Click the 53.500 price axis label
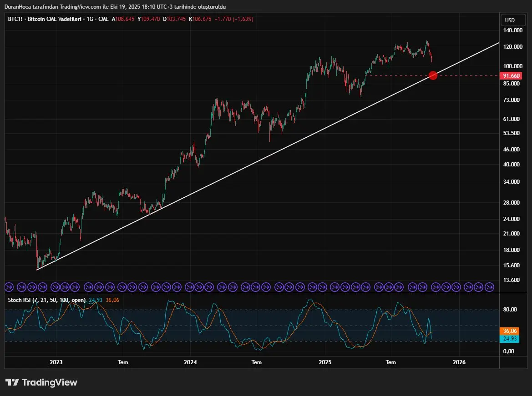532x396 pixels. click(x=512, y=133)
